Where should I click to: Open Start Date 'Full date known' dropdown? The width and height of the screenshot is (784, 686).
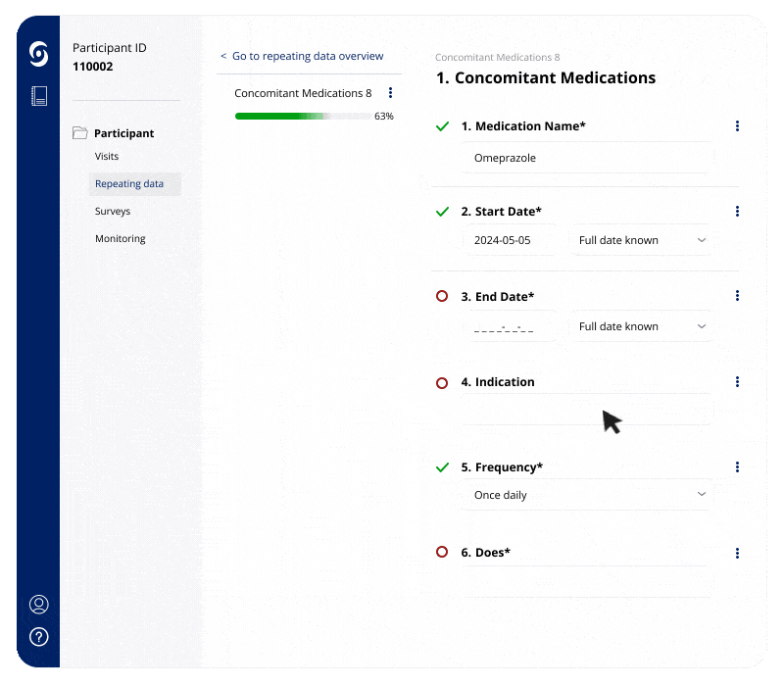[x=642, y=240]
